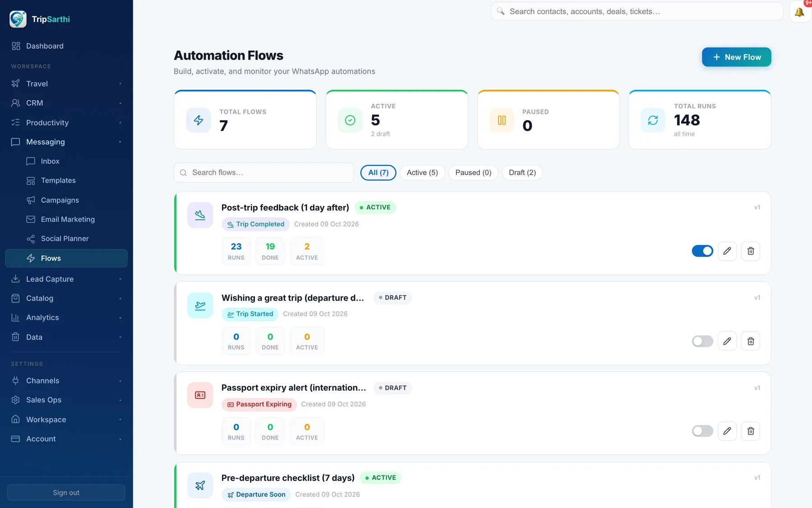Expand the Analytics sidebar section

pos(66,317)
